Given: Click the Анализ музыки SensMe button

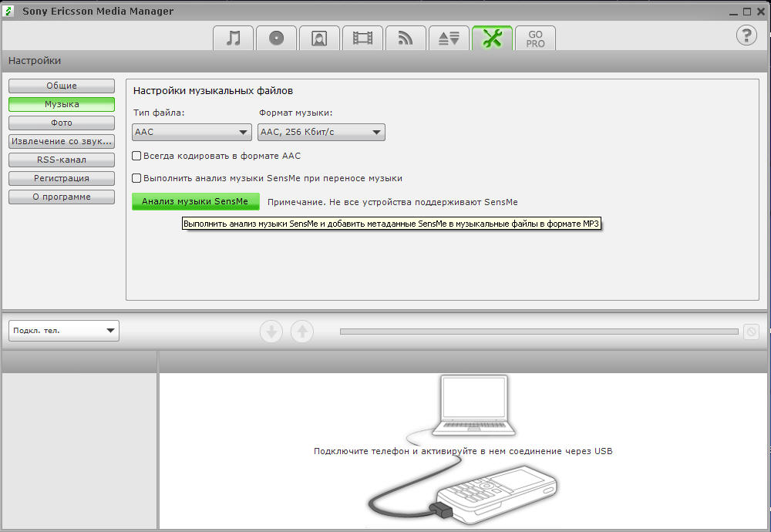Looking at the screenshot, I should tap(195, 201).
